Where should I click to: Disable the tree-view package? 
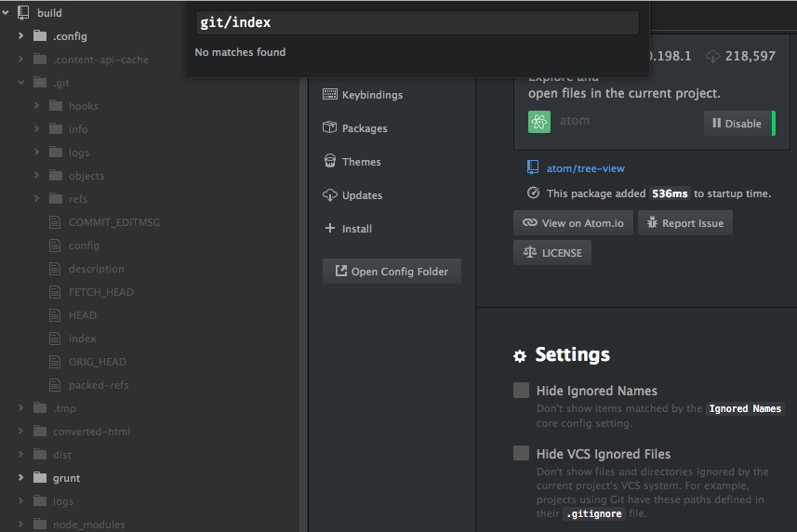739,123
